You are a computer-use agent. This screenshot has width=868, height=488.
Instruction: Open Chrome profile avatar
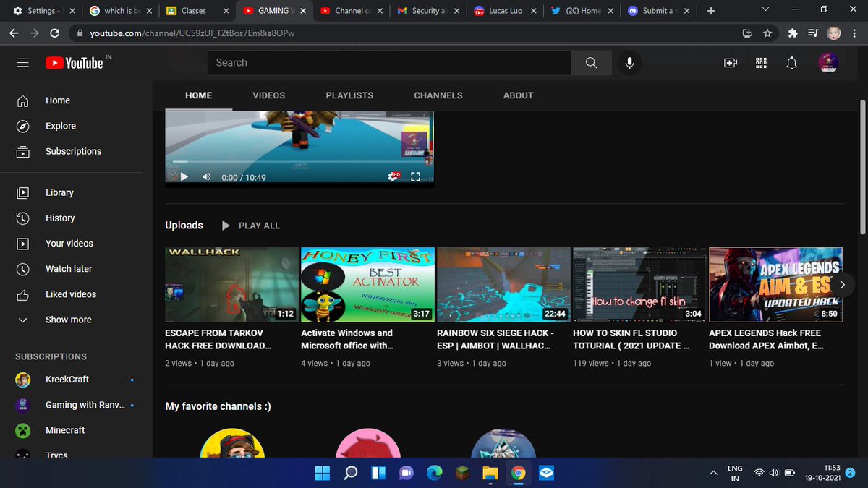coord(833,33)
